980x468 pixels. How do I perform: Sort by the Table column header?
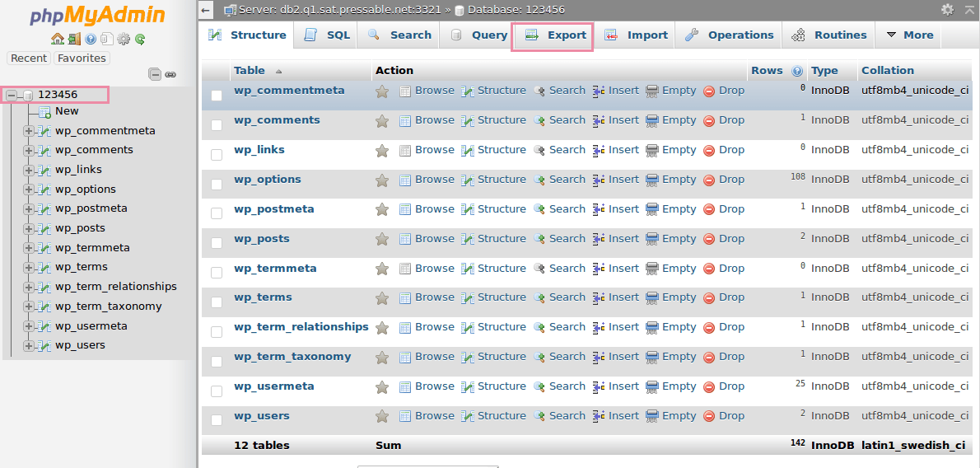pos(250,71)
